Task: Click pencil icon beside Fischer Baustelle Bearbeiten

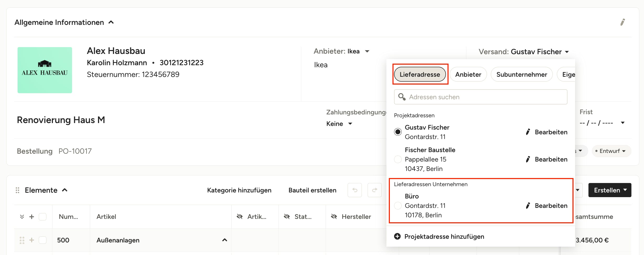Action: (x=528, y=159)
